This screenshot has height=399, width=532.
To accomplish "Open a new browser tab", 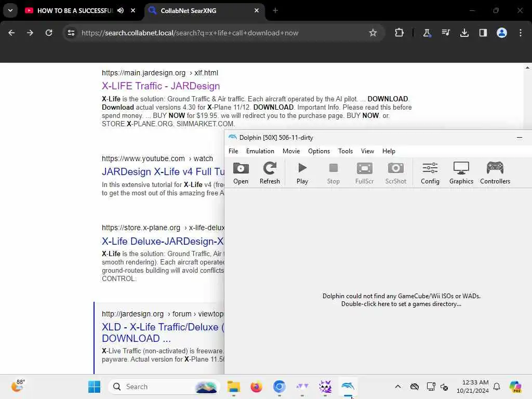I will [x=275, y=10].
